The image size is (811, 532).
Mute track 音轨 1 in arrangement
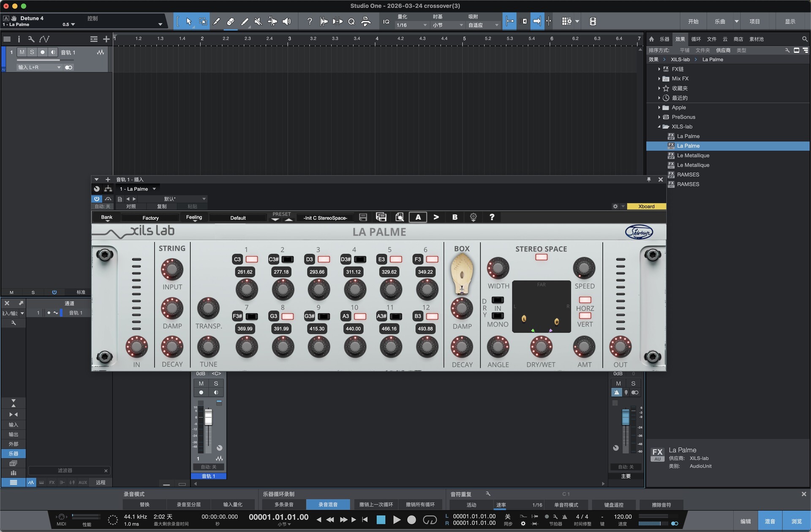[x=22, y=52]
